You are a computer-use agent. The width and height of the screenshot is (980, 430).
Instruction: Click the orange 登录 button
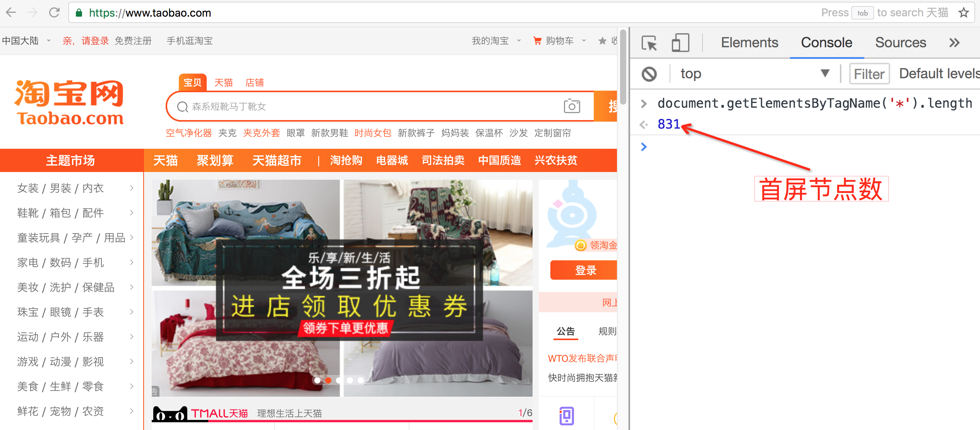coord(584,270)
